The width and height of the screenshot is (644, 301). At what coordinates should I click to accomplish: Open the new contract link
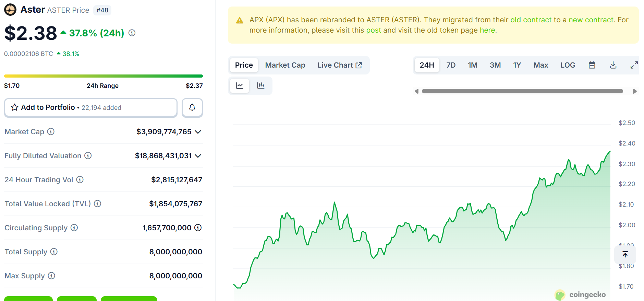click(591, 20)
